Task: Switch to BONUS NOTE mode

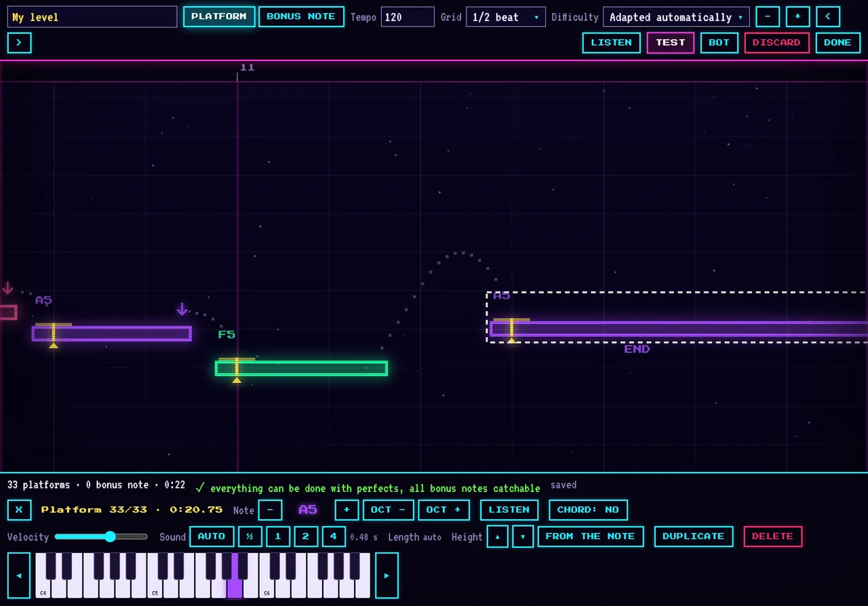Action: tap(301, 17)
